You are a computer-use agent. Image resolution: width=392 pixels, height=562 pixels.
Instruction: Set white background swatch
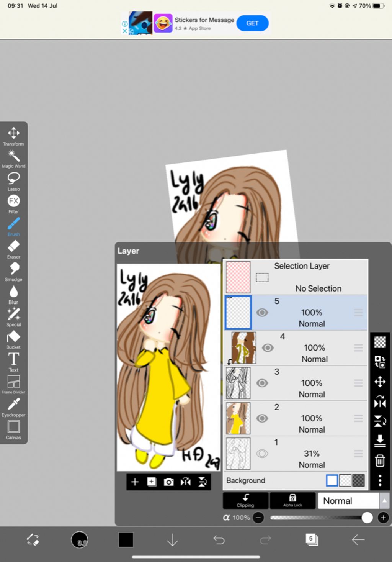(332, 480)
